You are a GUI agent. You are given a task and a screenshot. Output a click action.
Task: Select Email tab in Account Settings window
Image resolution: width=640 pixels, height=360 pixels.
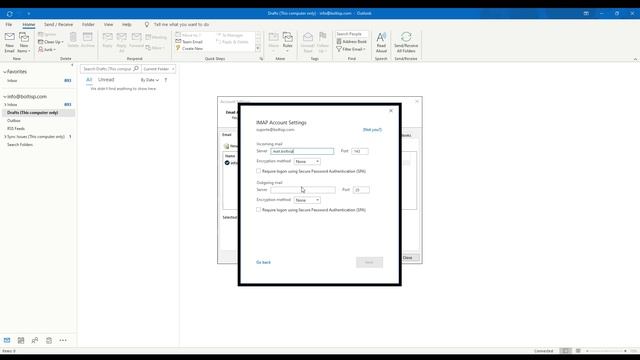click(x=227, y=135)
